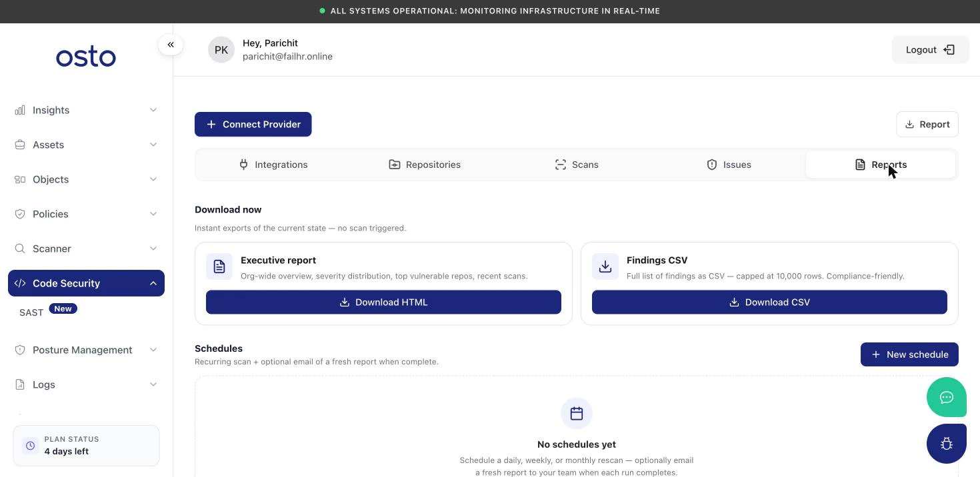Click the Hey, Parichit greeting
This screenshot has height=477, width=980.
click(x=270, y=43)
